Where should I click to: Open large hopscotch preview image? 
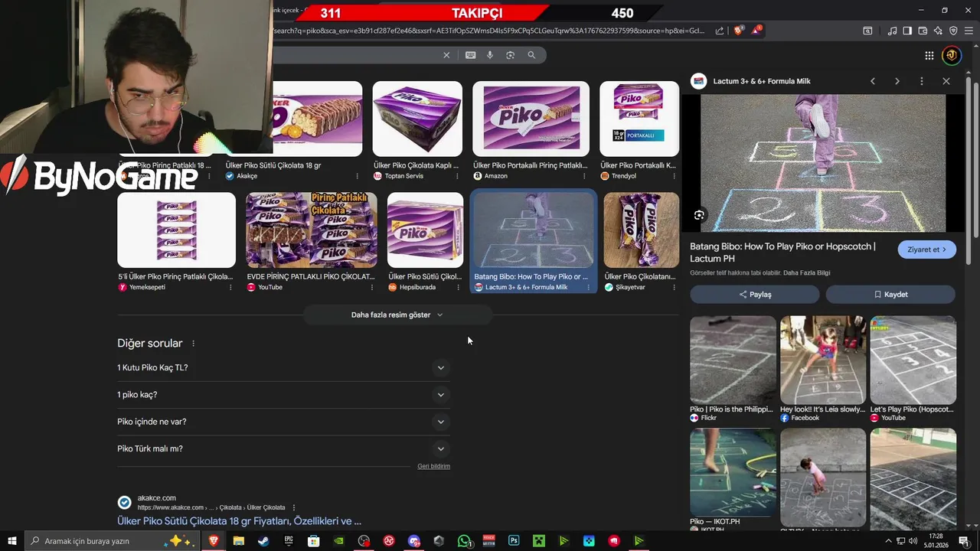coord(823,162)
